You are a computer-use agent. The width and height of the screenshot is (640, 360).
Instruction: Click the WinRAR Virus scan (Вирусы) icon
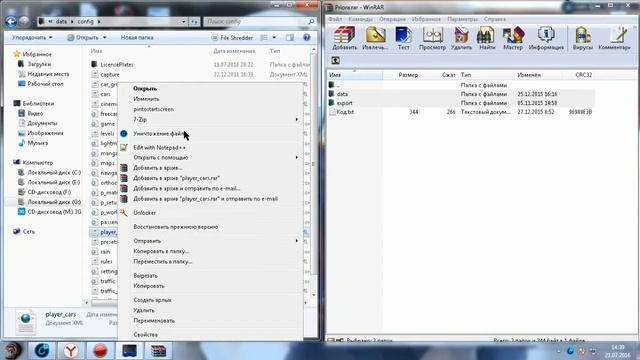582,38
